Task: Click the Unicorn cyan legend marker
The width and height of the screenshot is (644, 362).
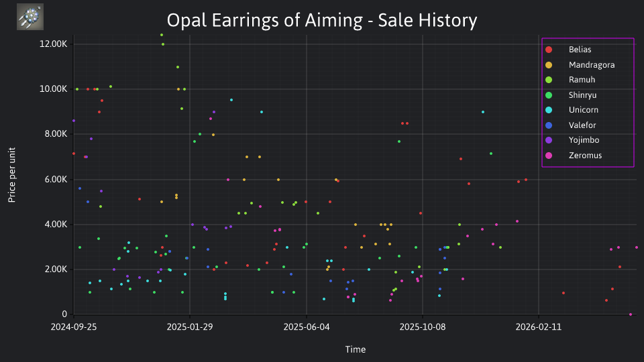Action: [x=549, y=110]
